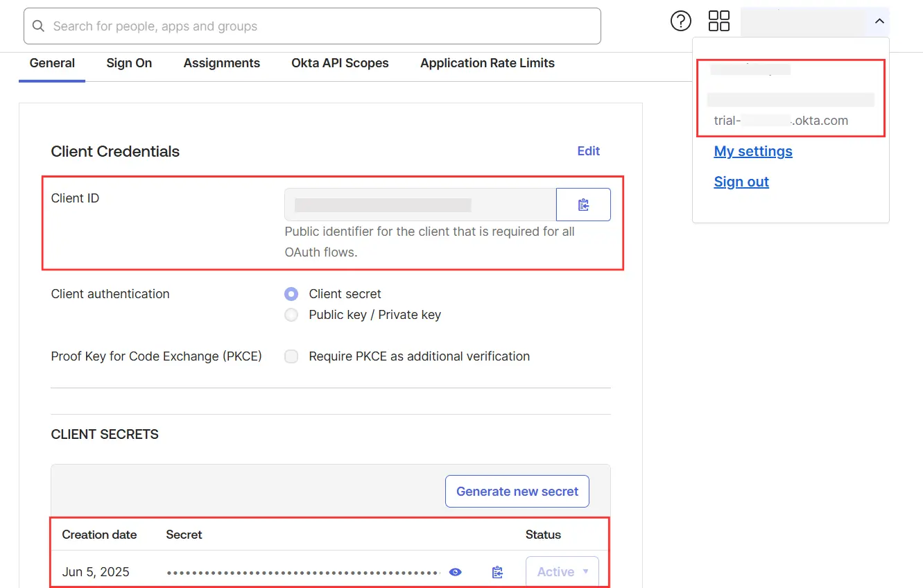This screenshot has height=588, width=923.
Task: Collapse the account menu chevron
Action: [x=879, y=21]
